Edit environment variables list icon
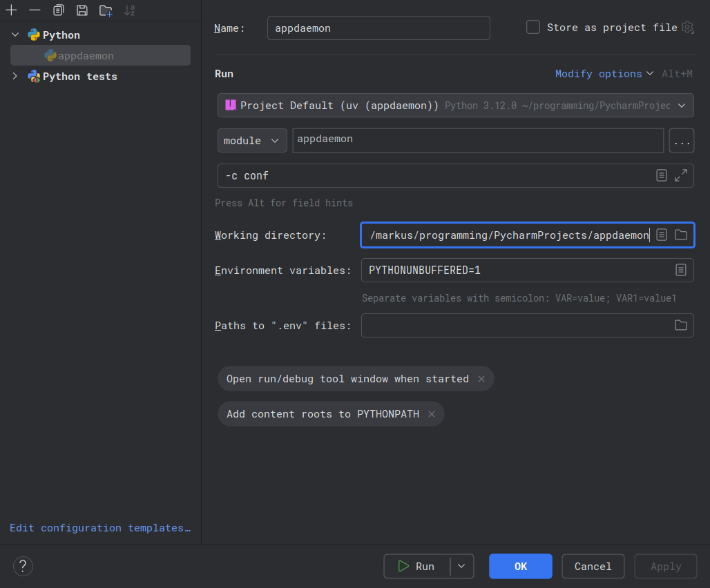 click(681, 270)
